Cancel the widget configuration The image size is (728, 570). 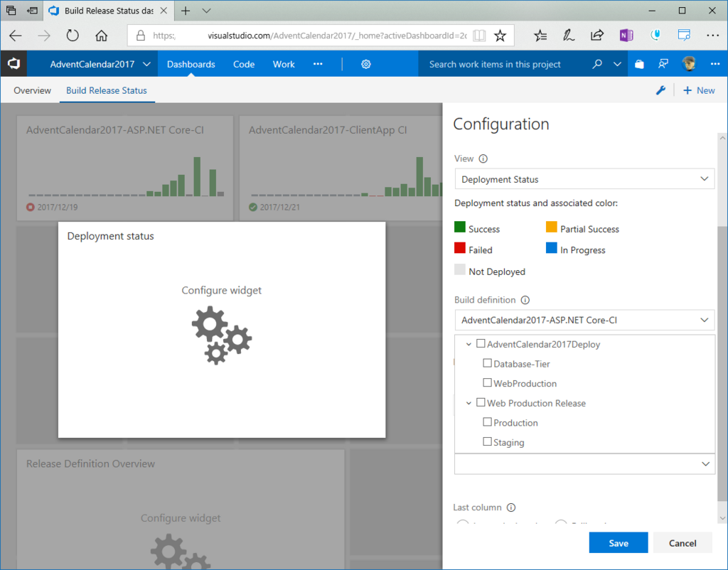click(x=682, y=542)
